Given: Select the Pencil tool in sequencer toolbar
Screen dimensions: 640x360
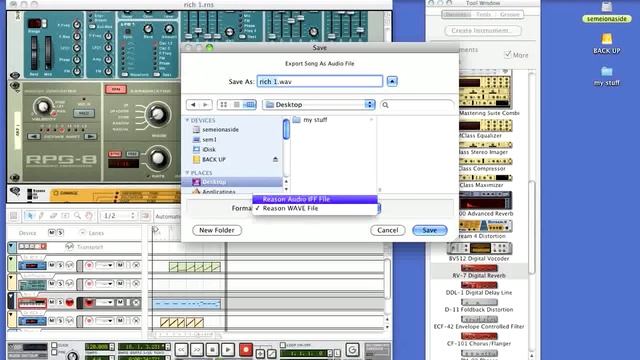Looking at the screenshot, I should tap(41, 216).
